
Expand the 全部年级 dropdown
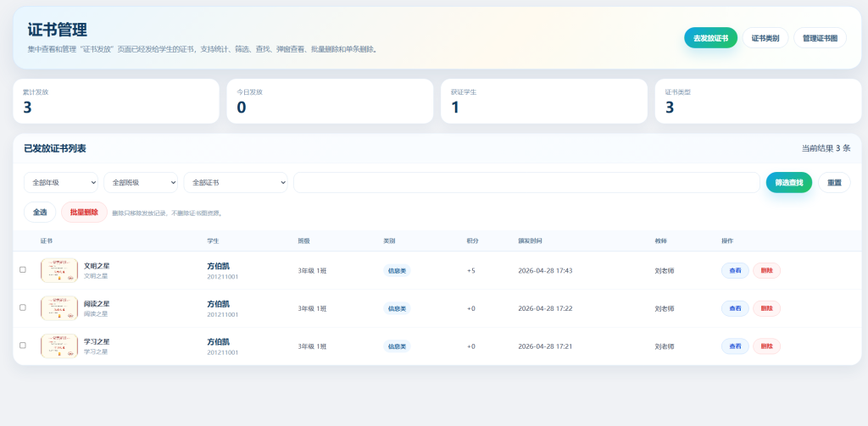pos(61,183)
